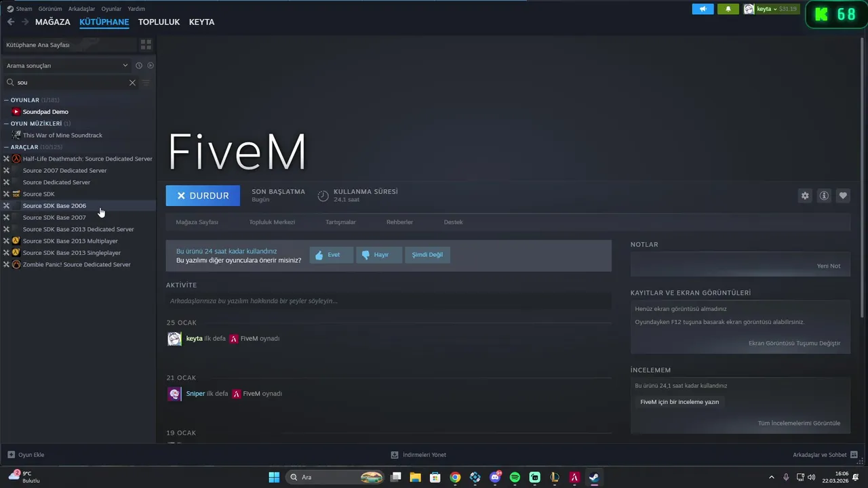The height and width of the screenshot is (488, 868).
Task: Open Topluluk Merkezi link
Action: pos(272,222)
